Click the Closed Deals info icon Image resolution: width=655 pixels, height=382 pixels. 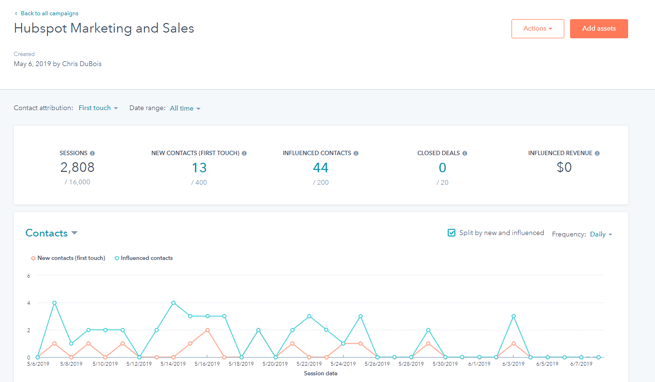[x=465, y=153]
